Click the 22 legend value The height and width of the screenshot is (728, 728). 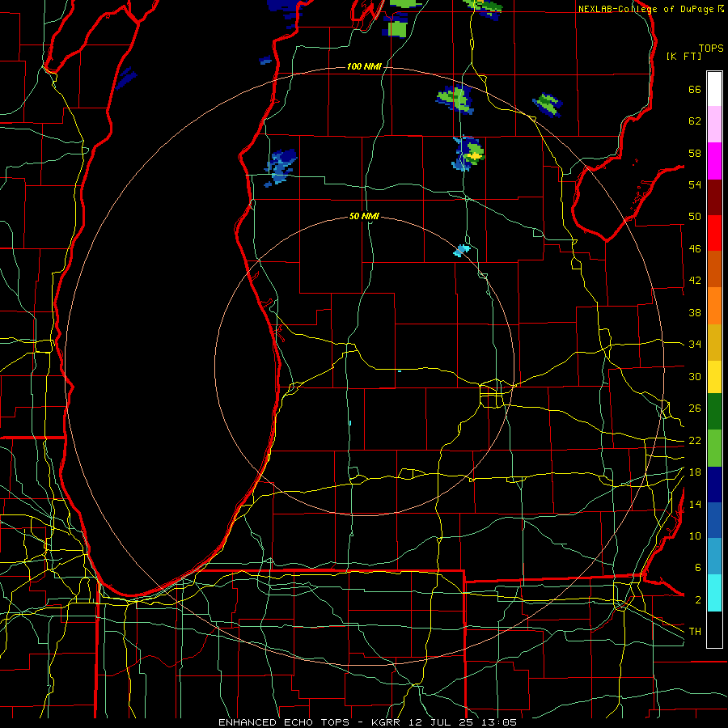coord(695,441)
